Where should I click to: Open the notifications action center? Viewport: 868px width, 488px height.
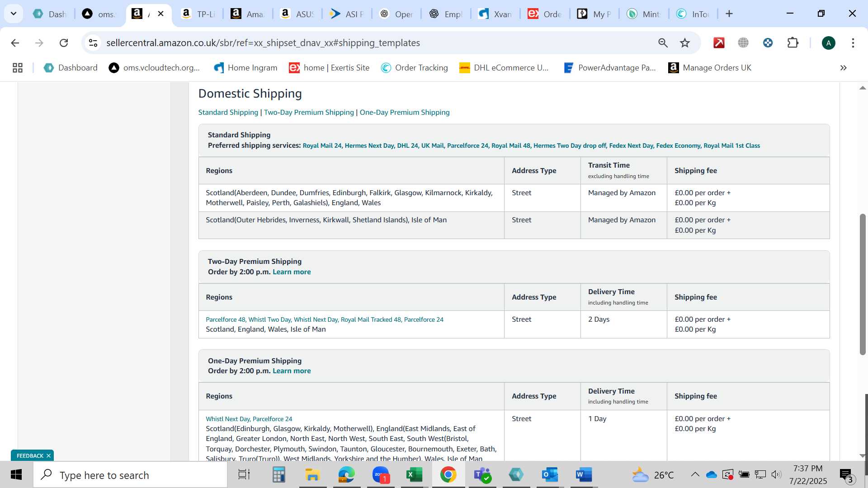pos(846,475)
